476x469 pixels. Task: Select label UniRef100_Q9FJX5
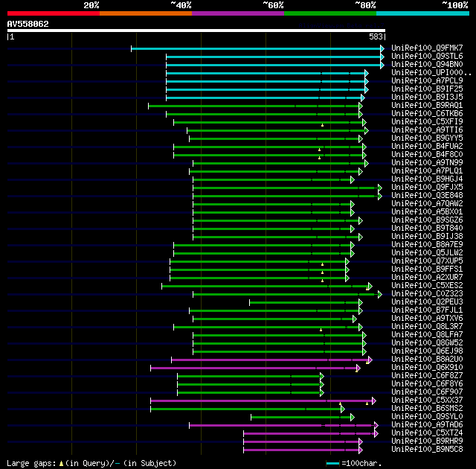click(427, 187)
